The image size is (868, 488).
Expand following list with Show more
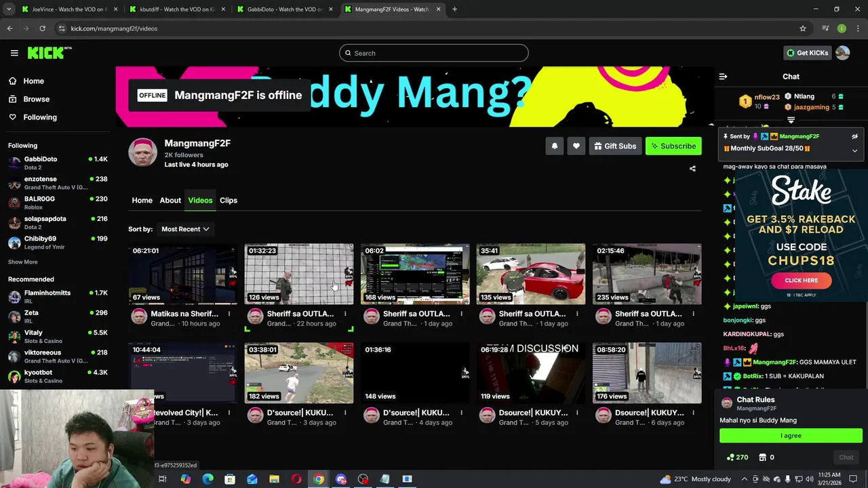pos(23,262)
